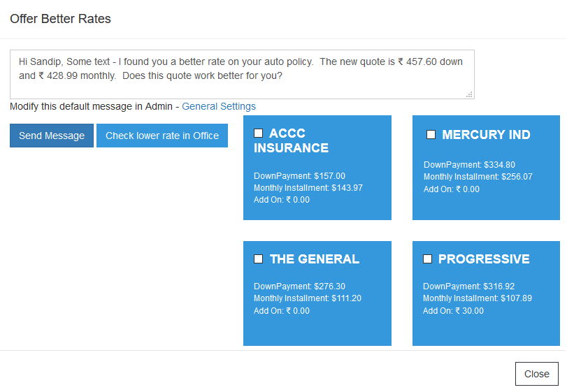Image resolution: width=567 pixels, height=392 pixels.
Task: Click Mercury's $256.07 monthly installment text
Action: (x=478, y=177)
